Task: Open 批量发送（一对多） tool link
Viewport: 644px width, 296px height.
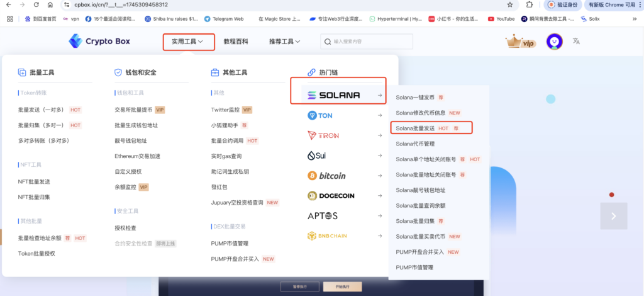Action: pos(41,110)
